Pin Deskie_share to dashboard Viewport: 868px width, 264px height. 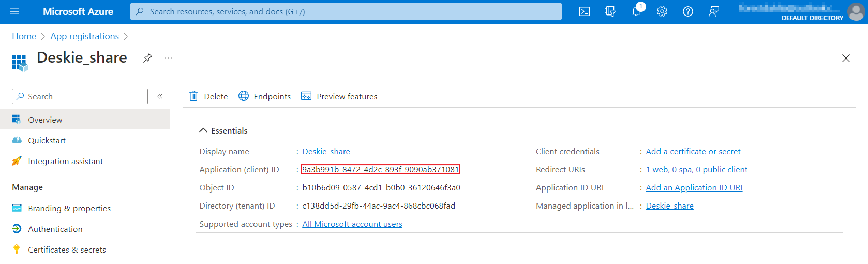[x=148, y=58]
